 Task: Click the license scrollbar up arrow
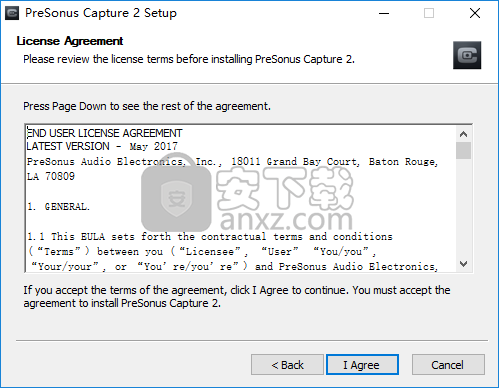pyautogui.click(x=463, y=134)
